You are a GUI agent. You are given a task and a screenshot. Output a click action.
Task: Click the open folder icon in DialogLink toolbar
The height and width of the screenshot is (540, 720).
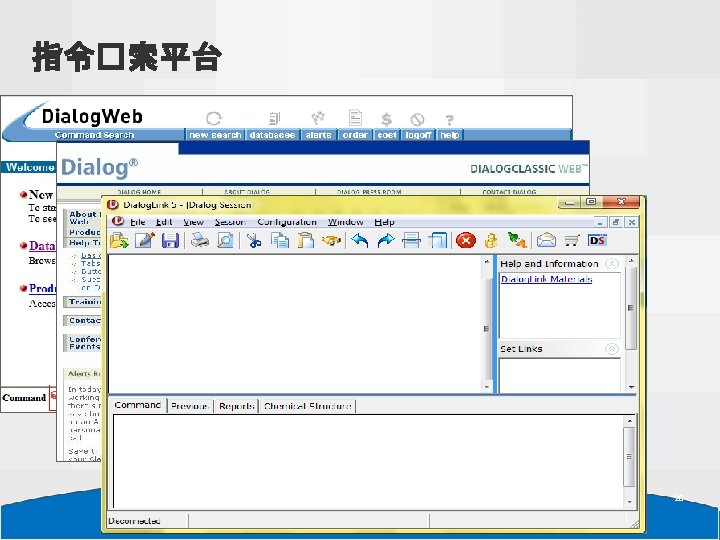click(119, 241)
